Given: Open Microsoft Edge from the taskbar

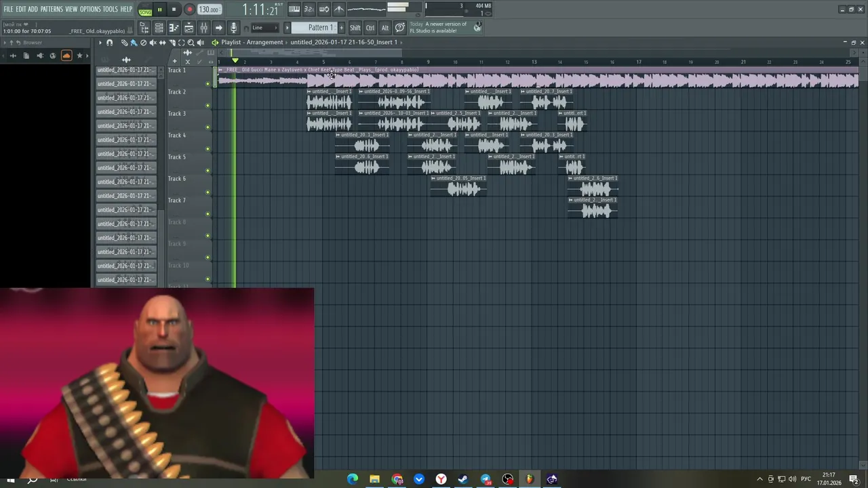Looking at the screenshot, I should pyautogui.click(x=353, y=479).
